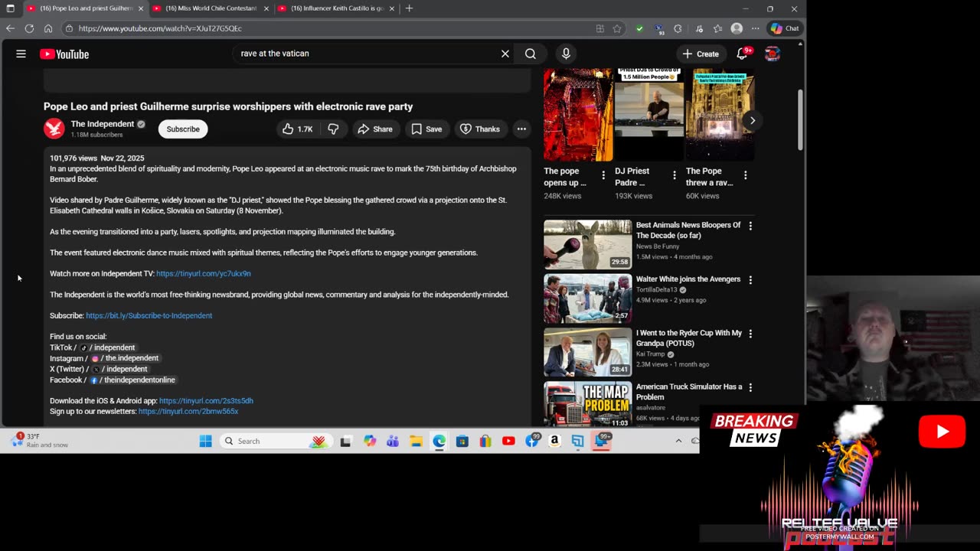Viewport: 980px width, 551px height.
Task: Share the Pope Leo video
Action: (x=375, y=129)
